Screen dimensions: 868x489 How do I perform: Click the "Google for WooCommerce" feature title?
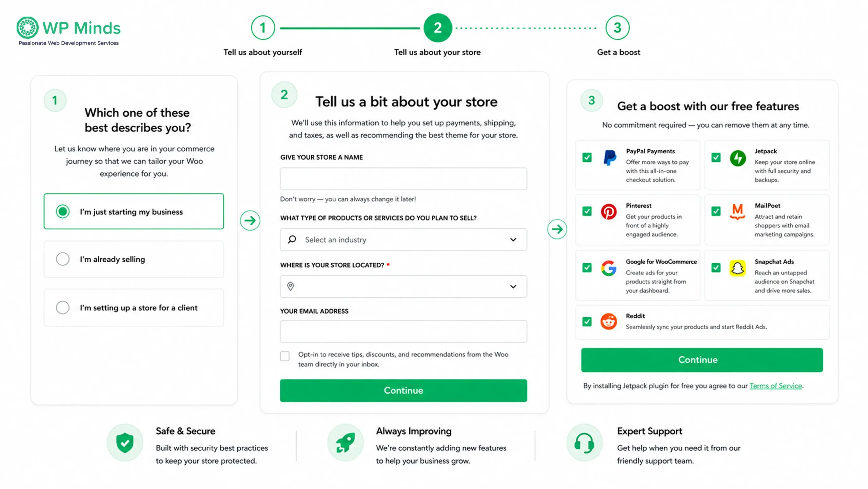click(661, 262)
